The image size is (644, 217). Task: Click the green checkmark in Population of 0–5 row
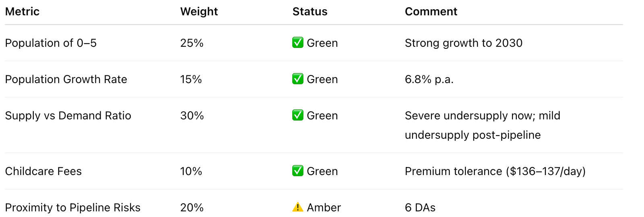[x=297, y=43]
